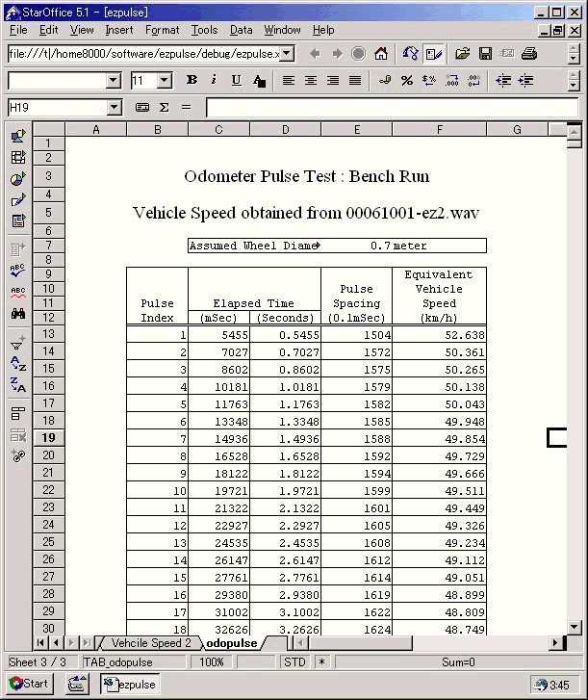Delete decimal place button
588x700 pixels.
[473, 80]
